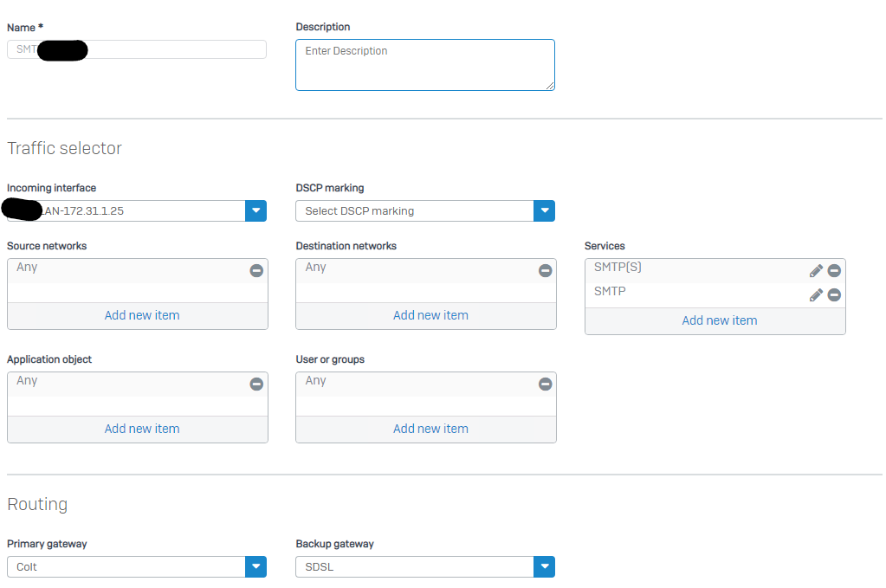Viewport: 886px width, 588px height.
Task: Add new item to Services
Action: (720, 320)
